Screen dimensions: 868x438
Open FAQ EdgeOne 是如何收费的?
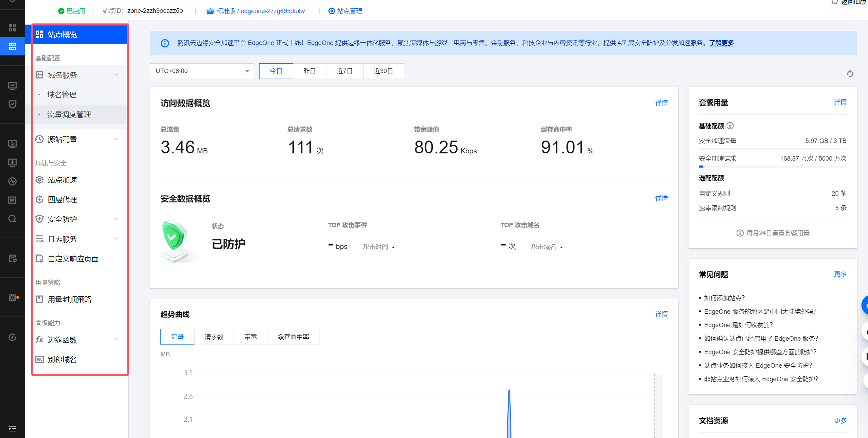tap(738, 325)
